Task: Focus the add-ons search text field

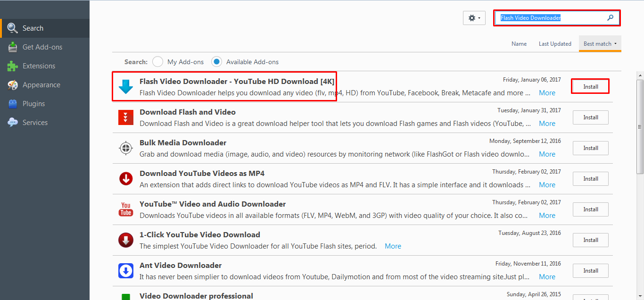Action: pos(552,18)
